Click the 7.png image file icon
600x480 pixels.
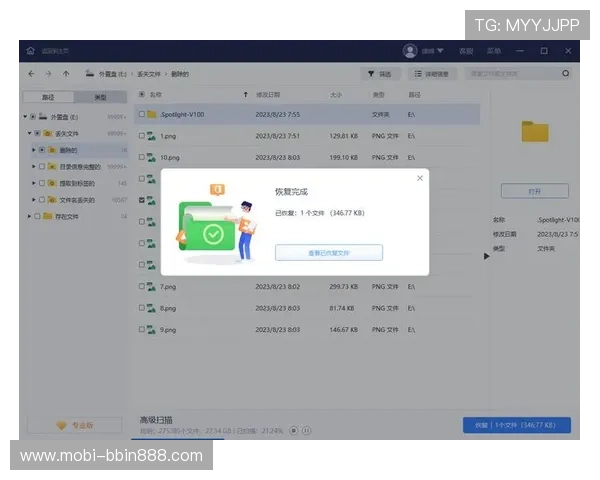coord(152,286)
